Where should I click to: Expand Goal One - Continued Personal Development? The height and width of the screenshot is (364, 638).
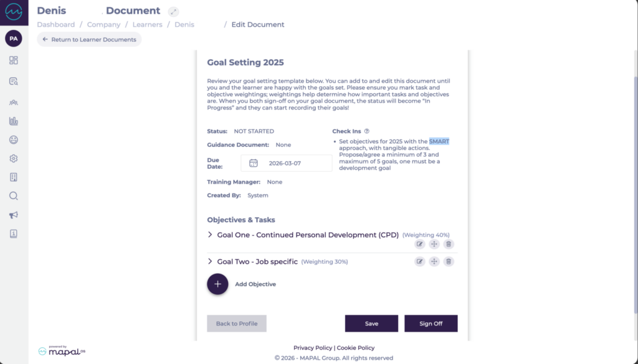click(x=211, y=235)
